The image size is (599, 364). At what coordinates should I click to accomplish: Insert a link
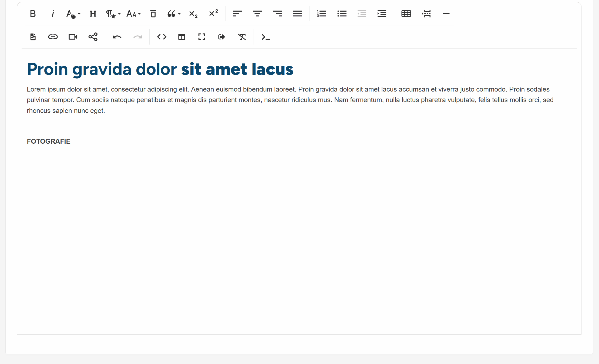click(53, 37)
